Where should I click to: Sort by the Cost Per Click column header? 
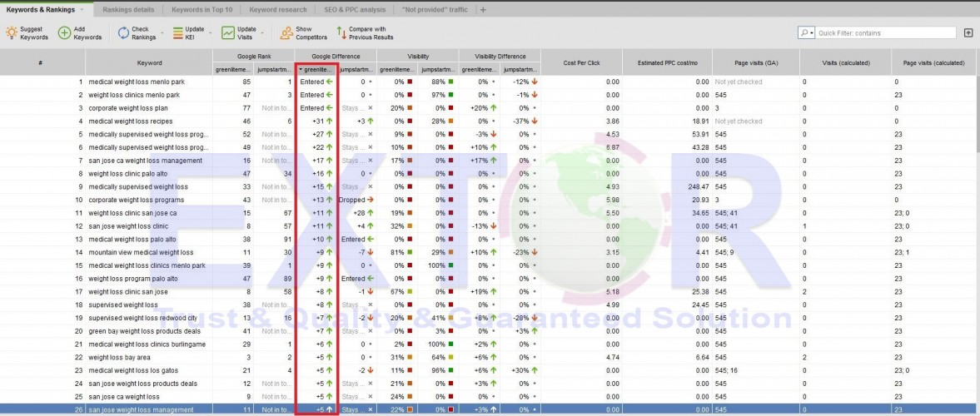coord(581,62)
